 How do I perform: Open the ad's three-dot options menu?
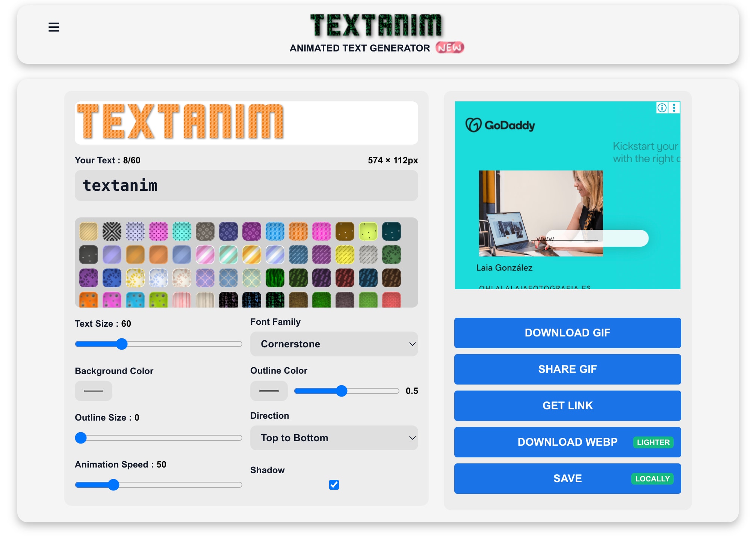[x=674, y=108]
